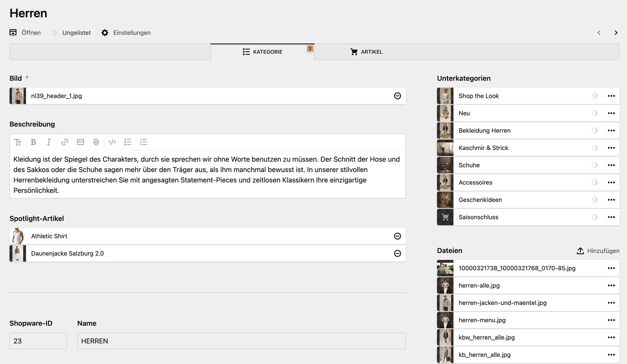
Task: Click the email envelope icon in editor
Action: pyautogui.click(x=80, y=142)
